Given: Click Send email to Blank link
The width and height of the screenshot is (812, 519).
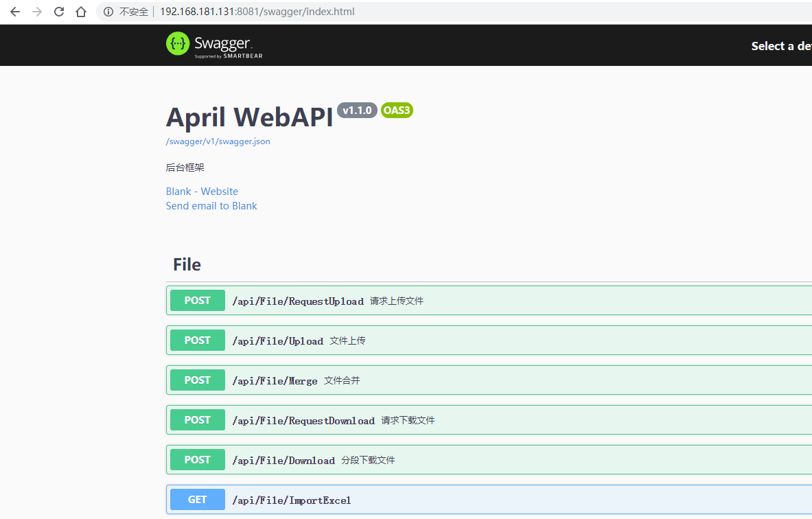Looking at the screenshot, I should [x=211, y=206].
